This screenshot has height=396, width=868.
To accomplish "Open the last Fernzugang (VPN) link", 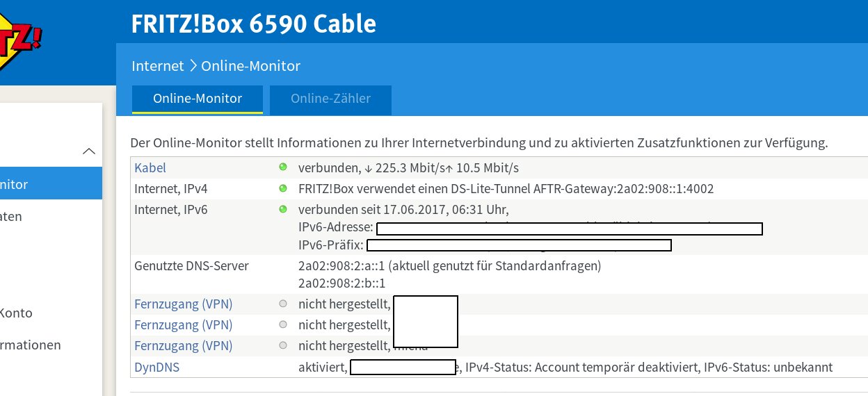I will click(183, 346).
